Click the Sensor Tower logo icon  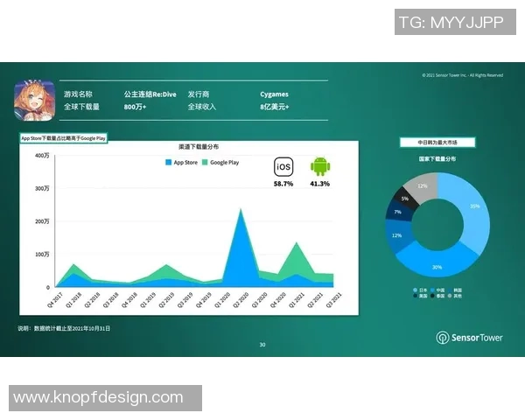443,337
